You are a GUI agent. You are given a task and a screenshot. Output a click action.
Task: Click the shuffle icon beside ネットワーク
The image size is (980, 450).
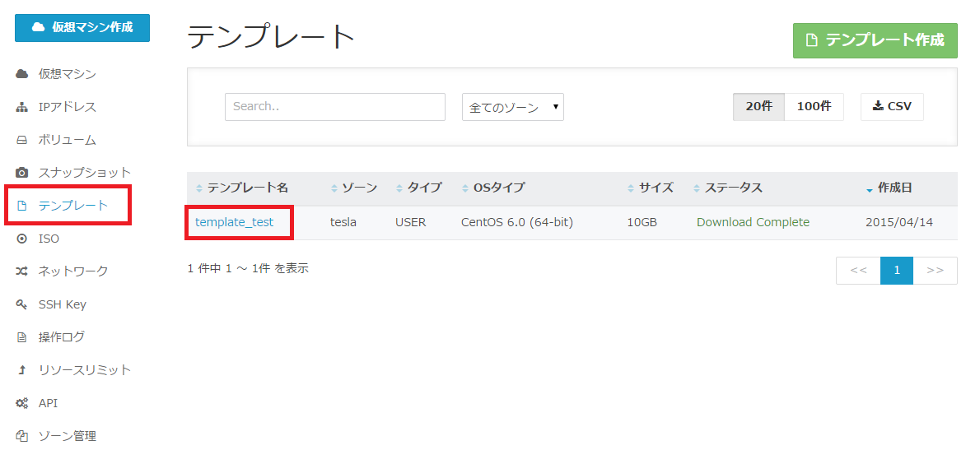click(22, 271)
